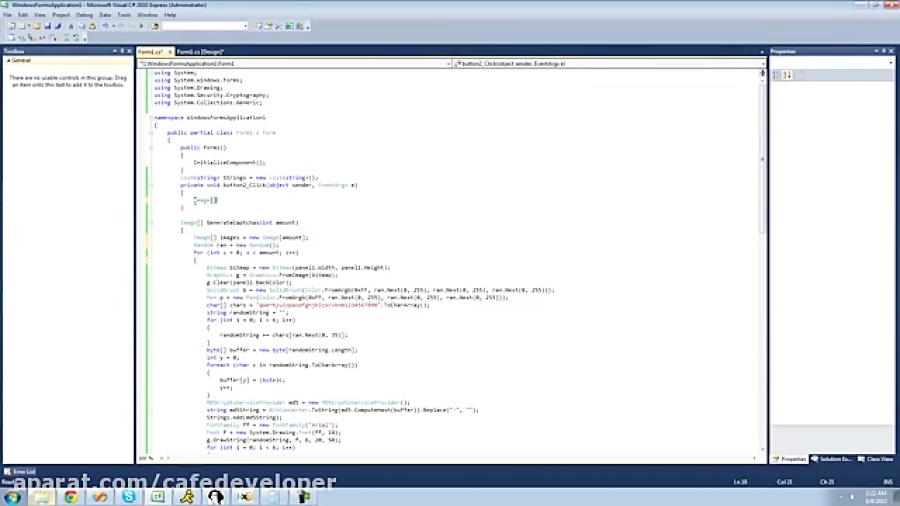Click the Categorized icon in Properties panel

click(x=777, y=75)
